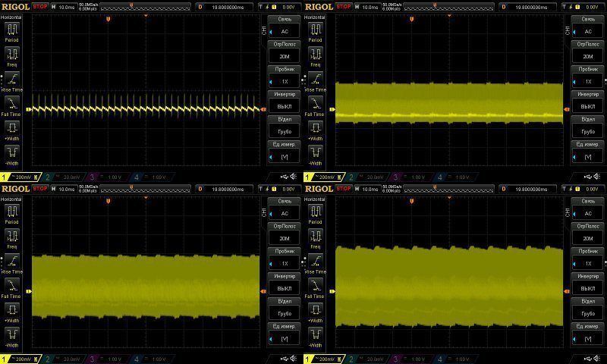Toggle the speaker sound icon in top-right scope screen

(597, 177)
